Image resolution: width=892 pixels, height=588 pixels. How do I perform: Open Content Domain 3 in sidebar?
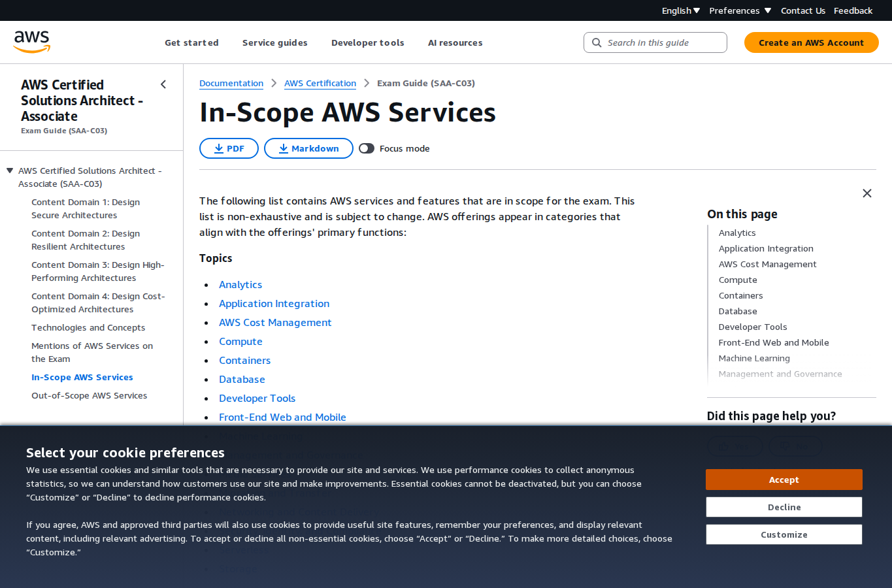(98, 271)
